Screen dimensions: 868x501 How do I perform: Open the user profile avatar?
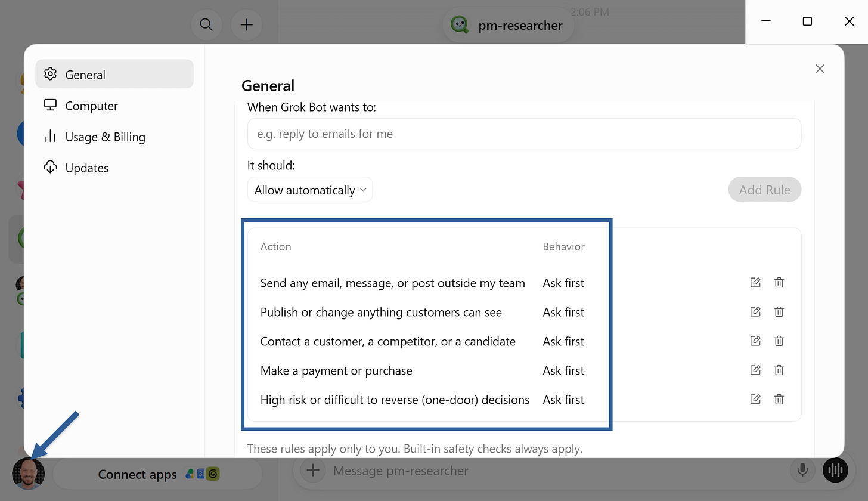[28, 474]
